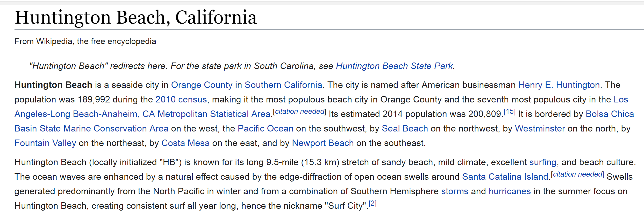This screenshot has width=644, height=215.
Task: Open the 2010 census link
Action: (x=181, y=100)
